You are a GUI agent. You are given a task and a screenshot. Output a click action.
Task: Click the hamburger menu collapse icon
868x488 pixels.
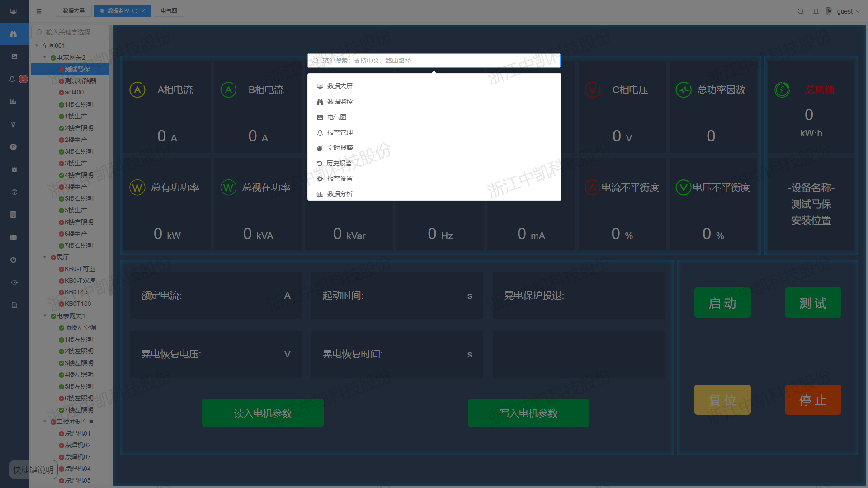coord(39,11)
